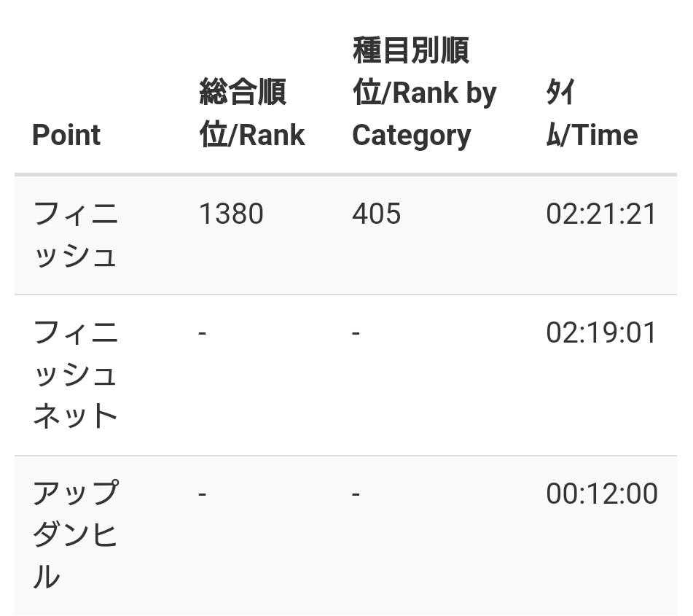This screenshot has height=616, width=693.
Task: Click the 総合順 text in header
Action: tap(242, 93)
